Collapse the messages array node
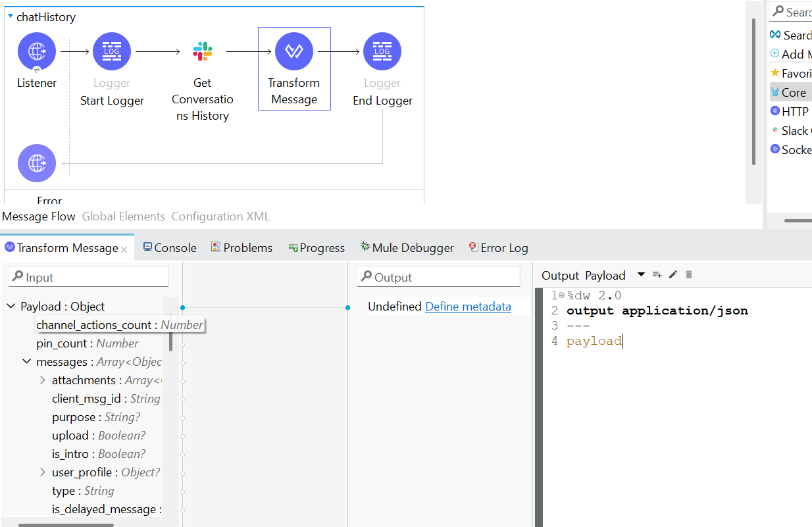This screenshot has width=812, height=527. (x=27, y=362)
